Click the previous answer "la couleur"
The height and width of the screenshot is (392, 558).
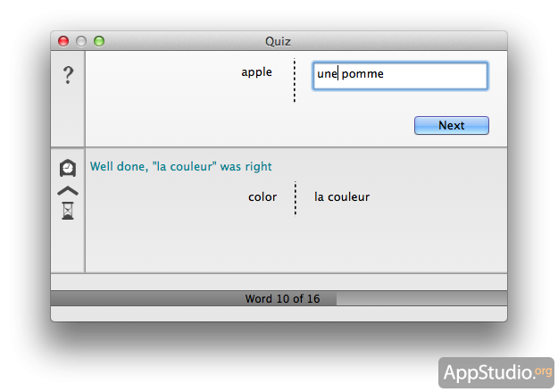click(342, 197)
